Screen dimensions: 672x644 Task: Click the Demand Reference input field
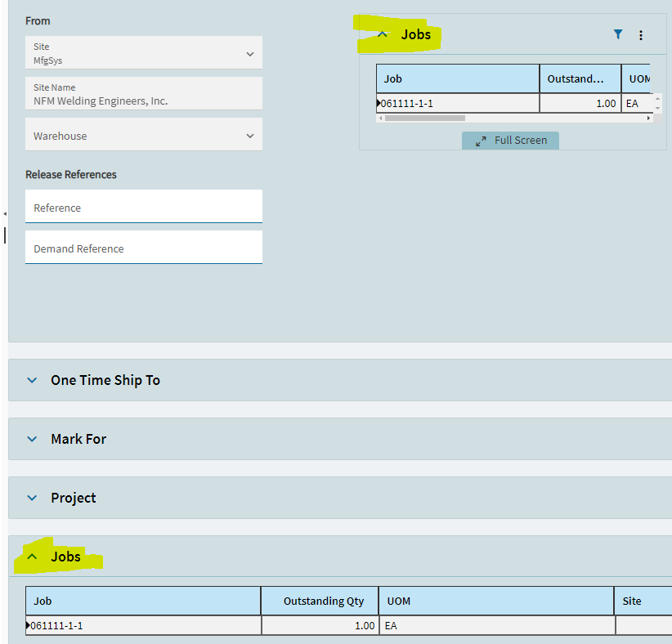point(144,248)
